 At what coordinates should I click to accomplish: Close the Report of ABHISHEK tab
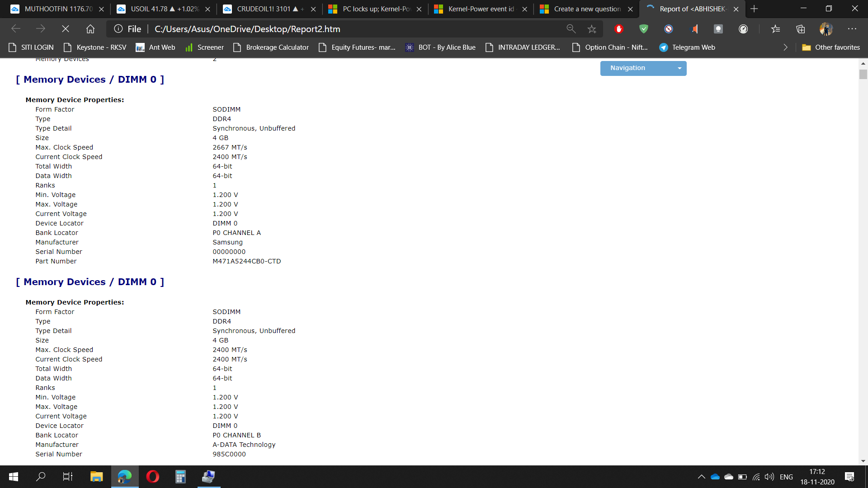736,9
